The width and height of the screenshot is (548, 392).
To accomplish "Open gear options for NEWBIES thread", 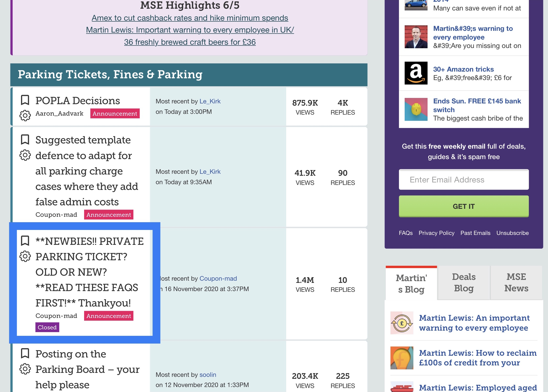I will [25, 256].
